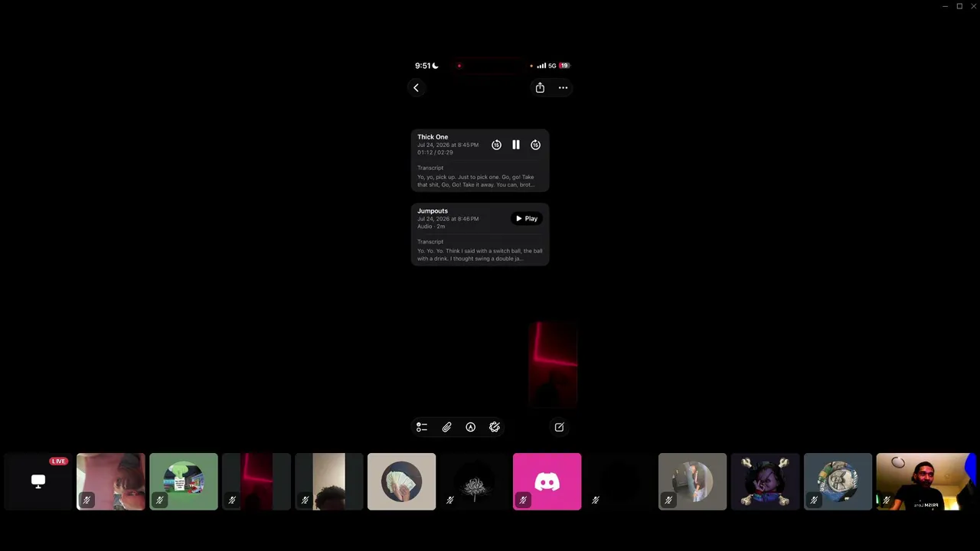Image resolution: width=980 pixels, height=551 pixels.
Task: Open the Thick One transcript text
Action: pos(475,181)
